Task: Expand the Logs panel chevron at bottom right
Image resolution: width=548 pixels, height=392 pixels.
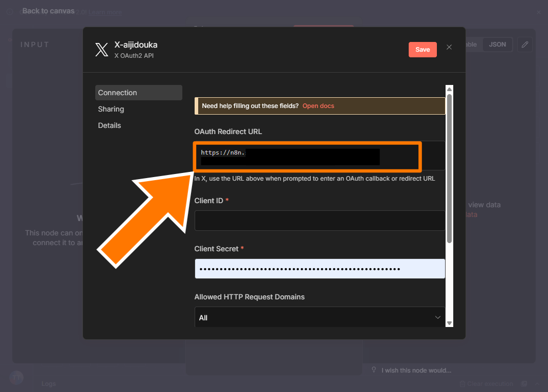Action: (537, 384)
